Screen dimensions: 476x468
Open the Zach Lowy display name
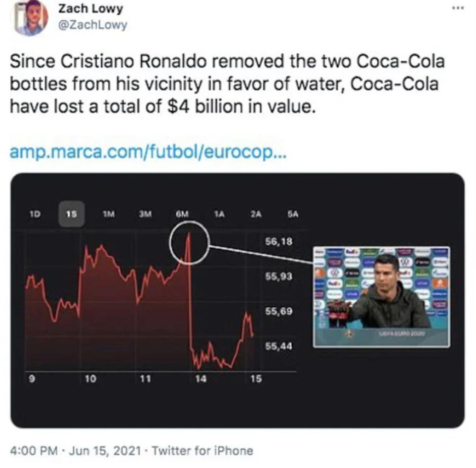(91, 10)
